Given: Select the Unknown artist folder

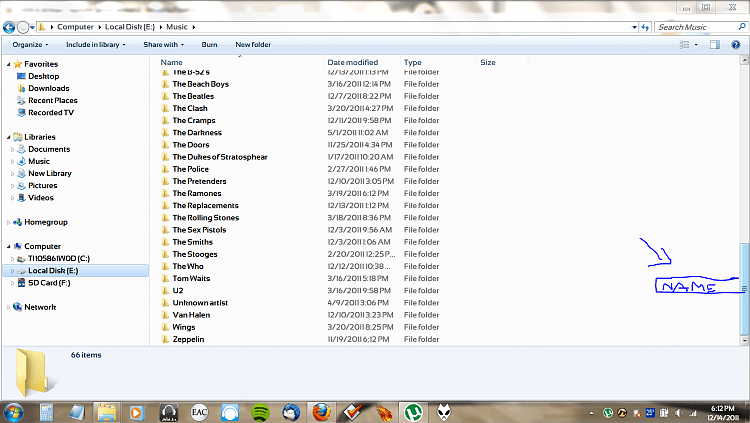Looking at the screenshot, I should (x=200, y=303).
